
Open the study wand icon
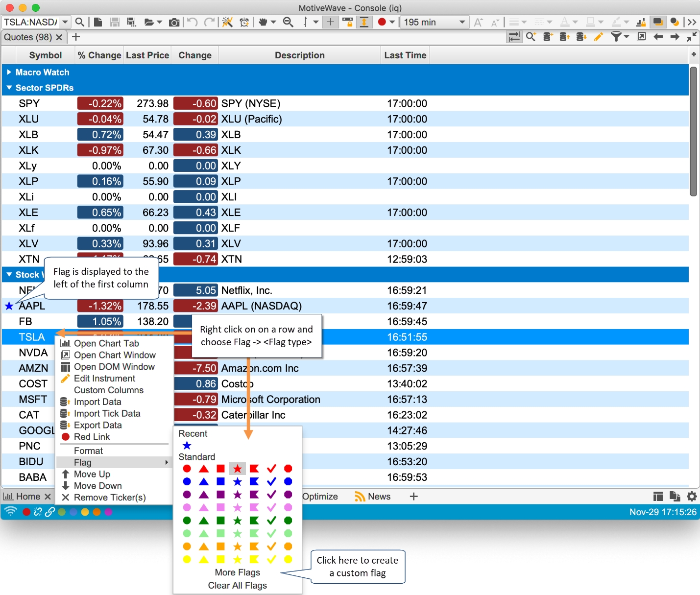(227, 22)
